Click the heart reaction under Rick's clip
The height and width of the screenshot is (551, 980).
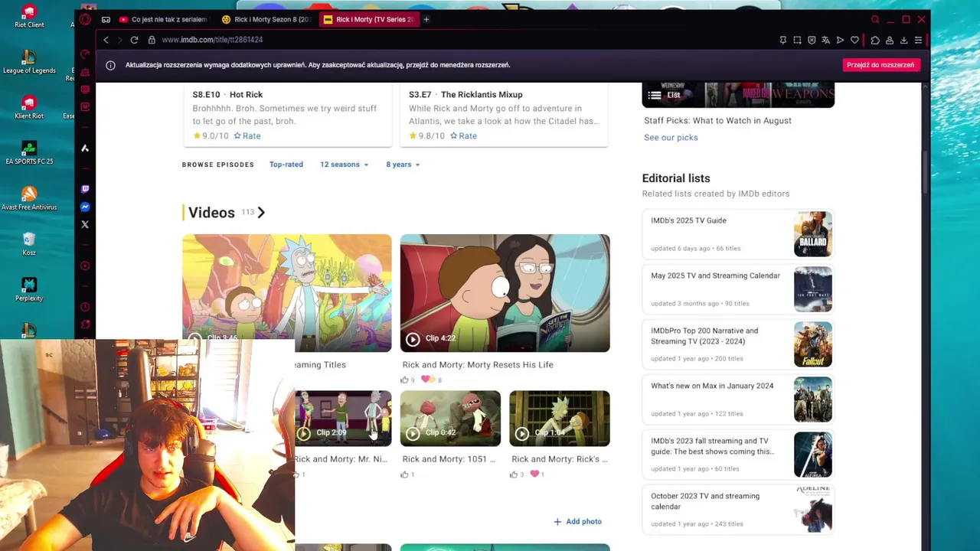click(534, 474)
